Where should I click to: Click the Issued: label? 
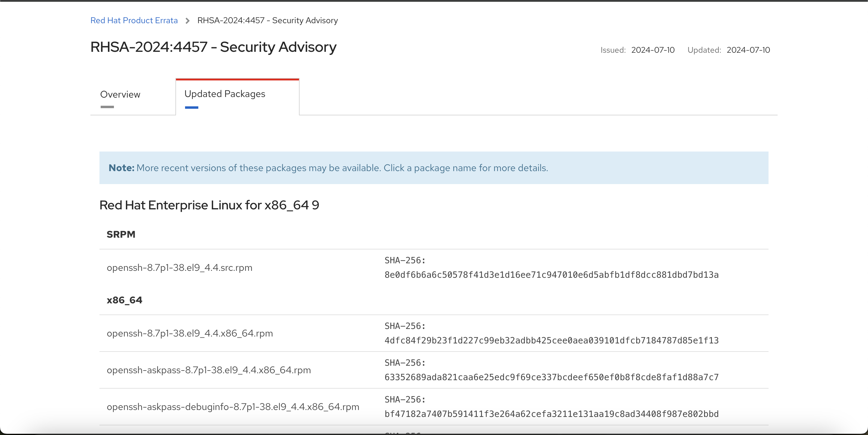613,50
